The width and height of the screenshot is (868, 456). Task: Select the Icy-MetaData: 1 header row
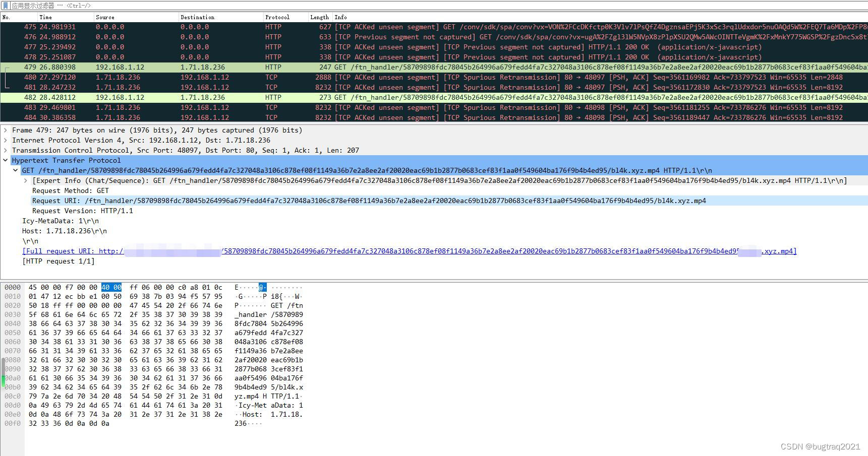61,221
